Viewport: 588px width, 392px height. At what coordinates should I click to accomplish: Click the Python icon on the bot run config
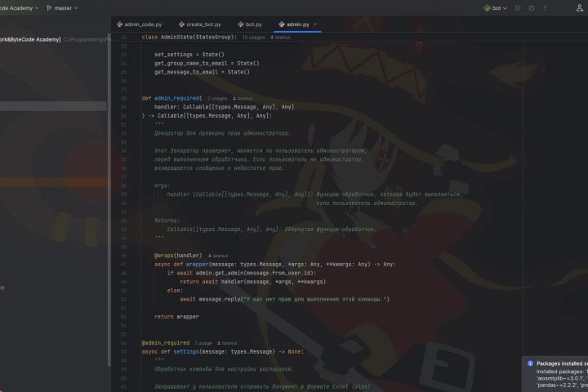coord(487,8)
